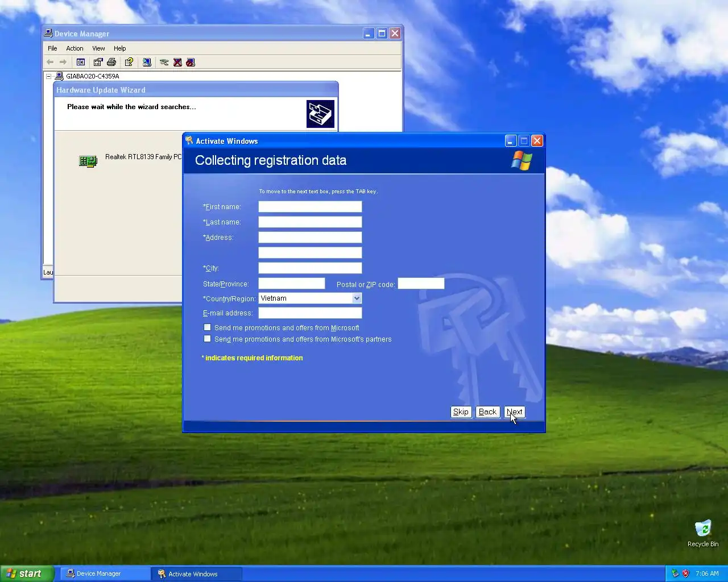Click the Recycle Bin desktop icon

[x=703, y=529]
